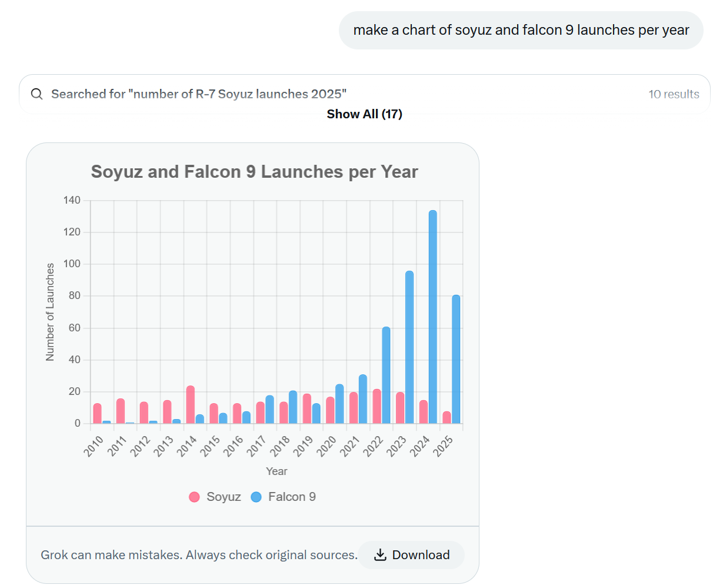
Task: Click the 'Grok can make mistakes' disclaimer
Action: (199, 555)
